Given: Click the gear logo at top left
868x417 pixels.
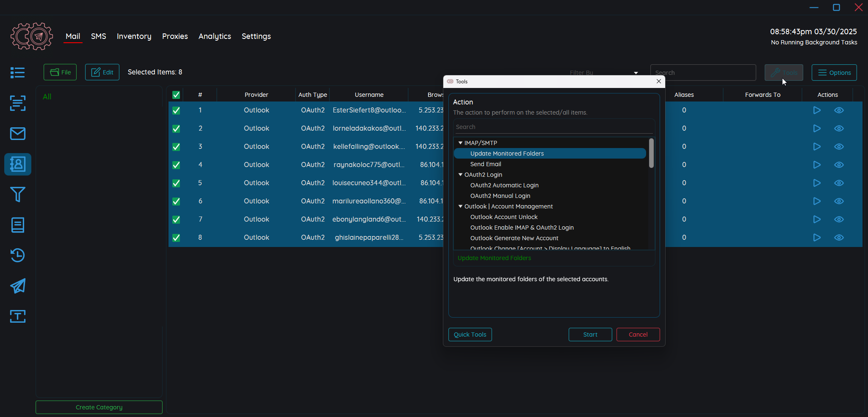Looking at the screenshot, I should click(x=32, y=36).
